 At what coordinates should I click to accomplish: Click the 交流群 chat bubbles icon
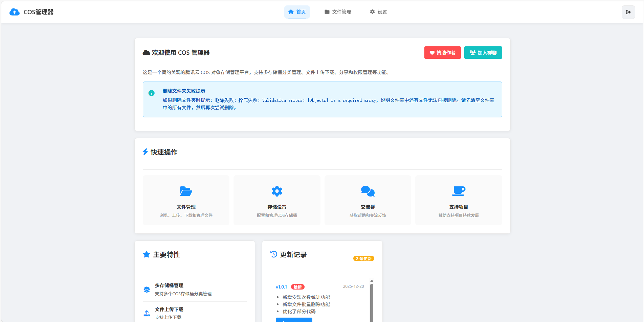(368, 191)
